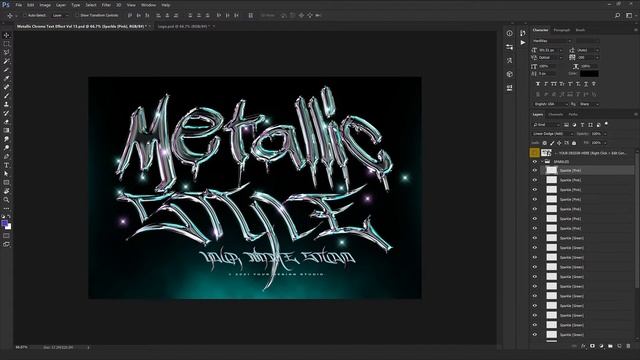Screen dimensions: 640x360
Task: Open the kerning dropdown
Action: 551,58
